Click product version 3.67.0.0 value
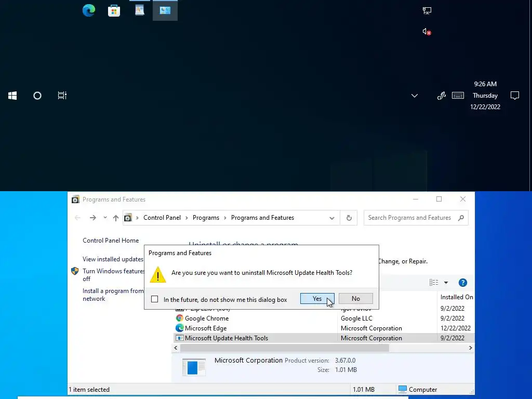 [x=345, y=361]
